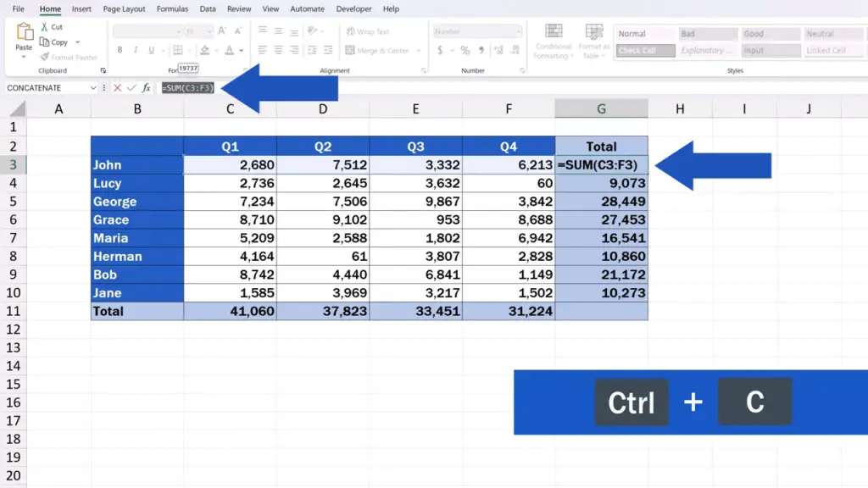Open the Copy dropdown arrow

click(x=77, y=42)
